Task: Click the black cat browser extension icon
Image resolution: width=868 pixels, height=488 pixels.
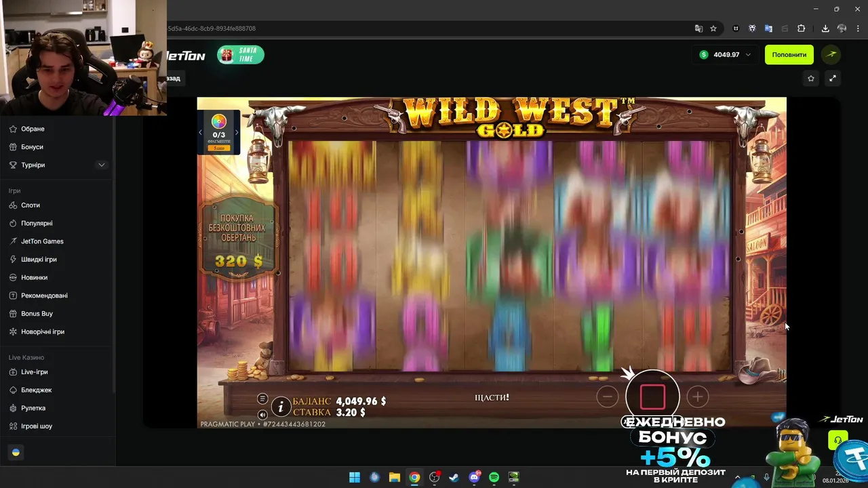Action: (736, 28)
